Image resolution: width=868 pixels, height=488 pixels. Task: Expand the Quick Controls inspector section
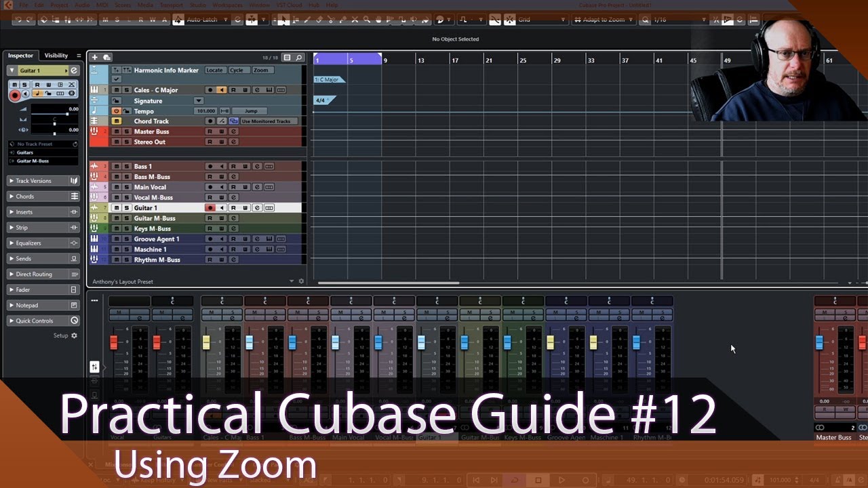click(x=44, y=321)
